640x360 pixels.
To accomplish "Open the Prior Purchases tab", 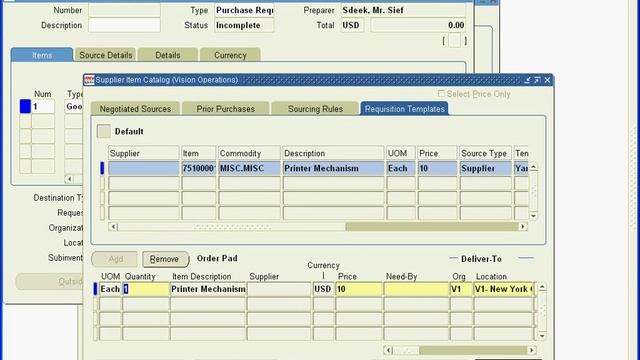I will tap(225, 109).
